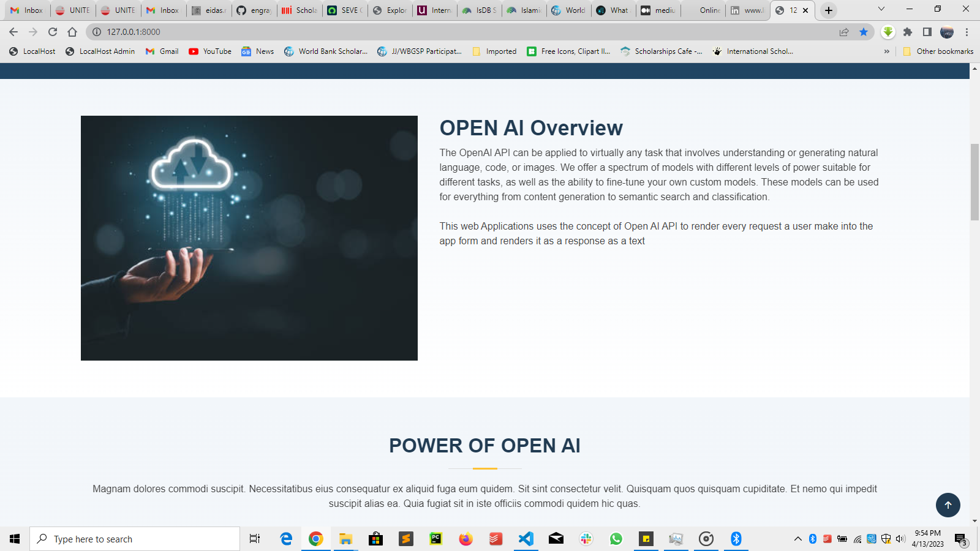Open the browser Downloads icon in toolbar
This screenshot has height=551, width=980.
pyautogui.click(x=888, y=32)
